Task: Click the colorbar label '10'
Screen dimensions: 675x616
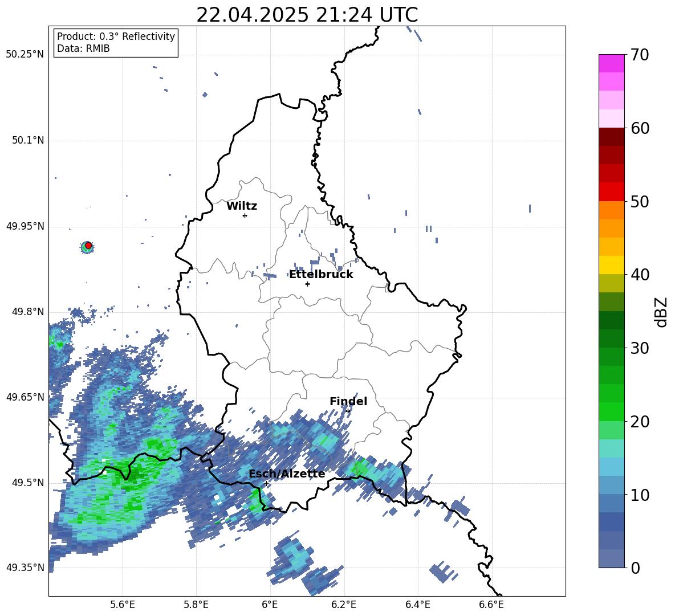Action: pos(640,495)
